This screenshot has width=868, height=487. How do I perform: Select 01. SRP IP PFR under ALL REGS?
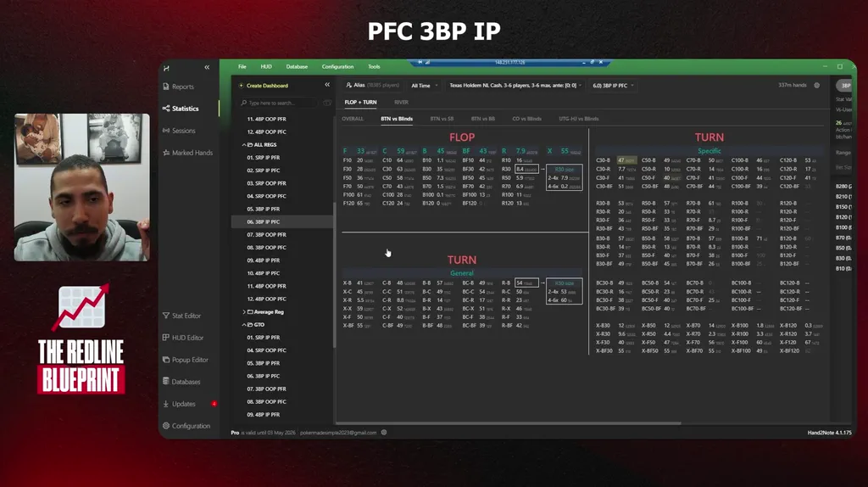(264, 157)
